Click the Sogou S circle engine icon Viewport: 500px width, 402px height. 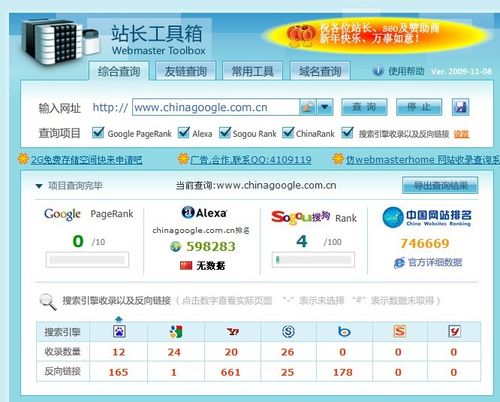point(288,331)
